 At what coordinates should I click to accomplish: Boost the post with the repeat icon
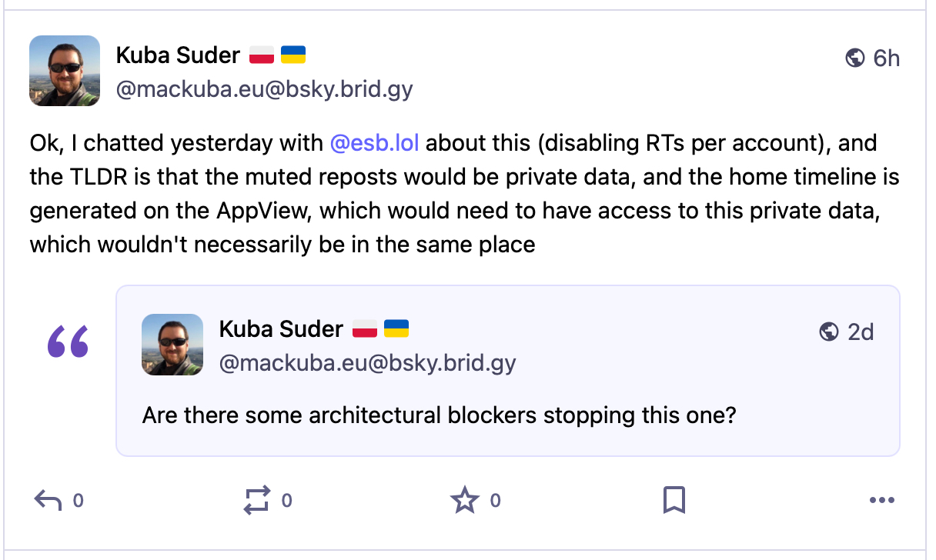tap(256, 501)
